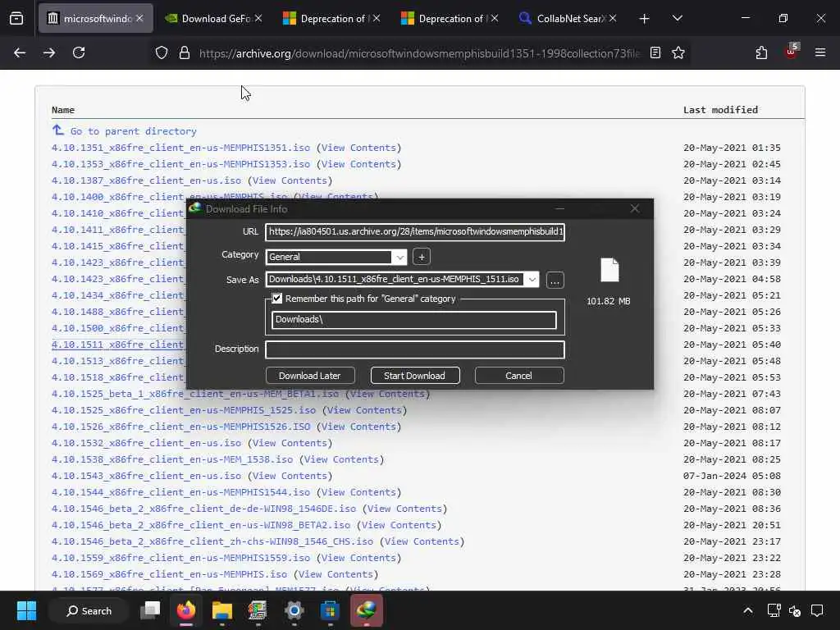Image resolution: width=840 pixels, height=630 pixels.
Task: Open tracking protection shield icon
Action: [162, 52]
